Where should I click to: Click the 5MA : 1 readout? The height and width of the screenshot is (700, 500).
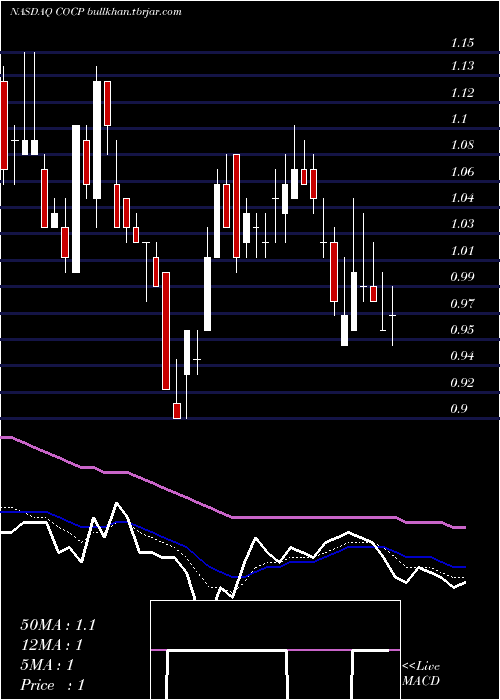47,665
